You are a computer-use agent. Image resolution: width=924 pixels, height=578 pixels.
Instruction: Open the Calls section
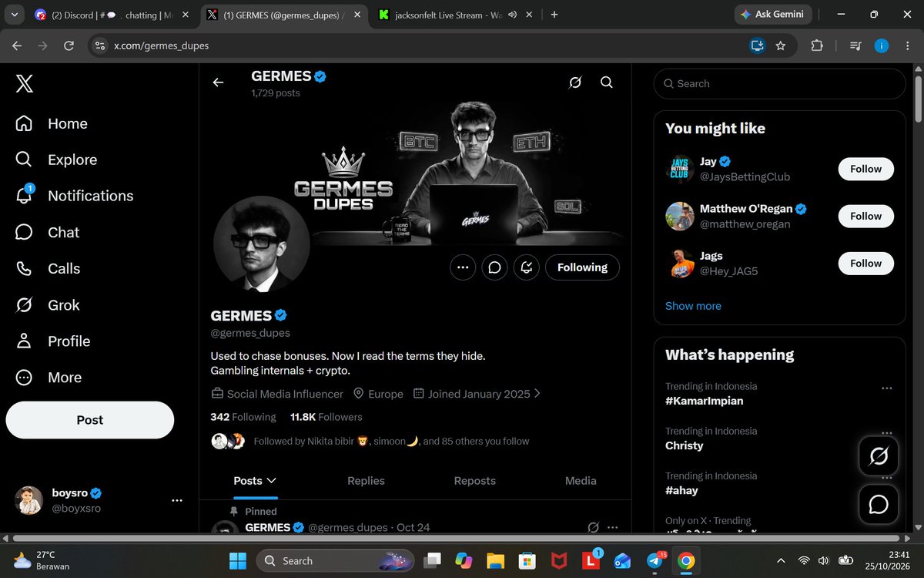click(x=47, y=269)
